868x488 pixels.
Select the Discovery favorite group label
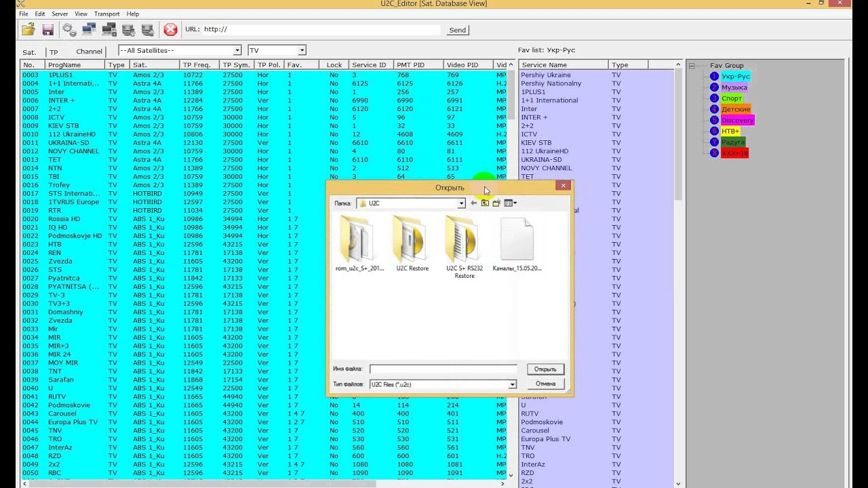click(x=737, y=120)
